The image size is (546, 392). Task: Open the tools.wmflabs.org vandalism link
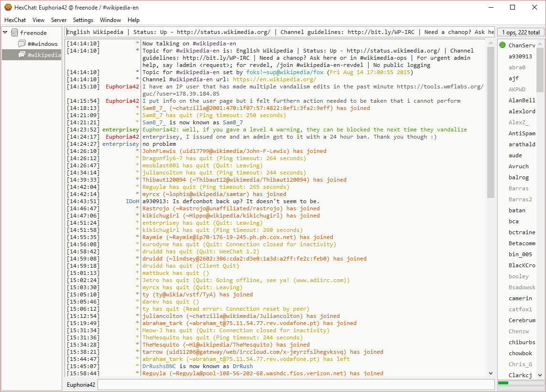click(x=440, y=87)
